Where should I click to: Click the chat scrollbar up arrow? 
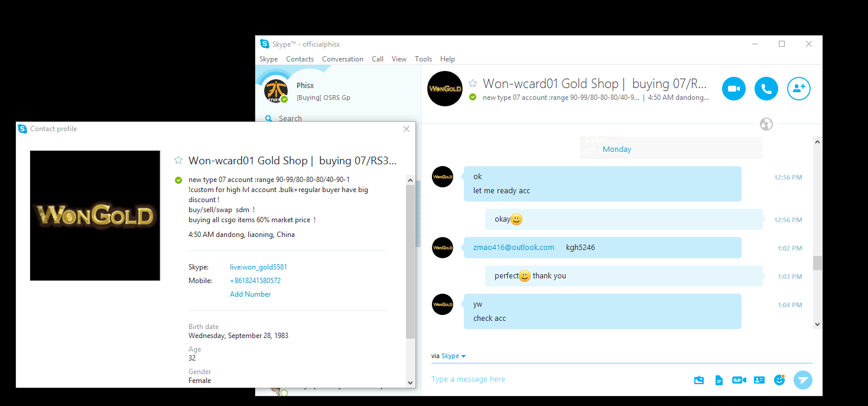coord(817,142)
